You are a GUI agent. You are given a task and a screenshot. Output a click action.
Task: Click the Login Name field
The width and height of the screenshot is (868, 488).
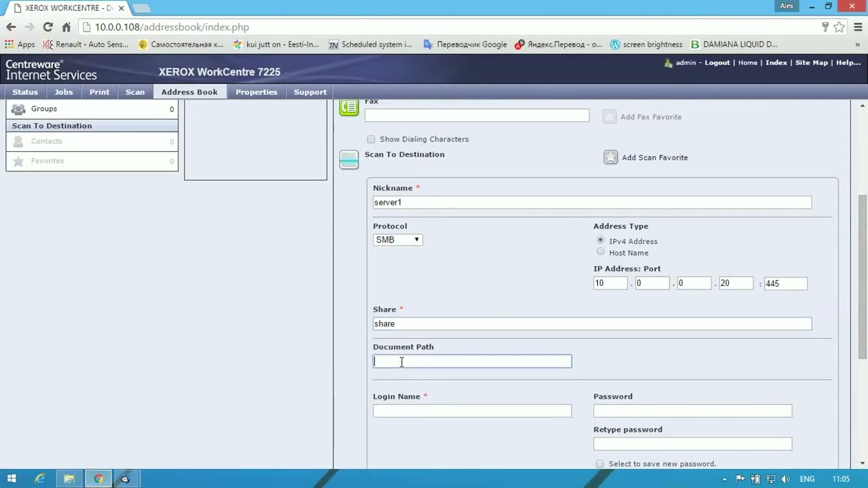tap(472, 411)
